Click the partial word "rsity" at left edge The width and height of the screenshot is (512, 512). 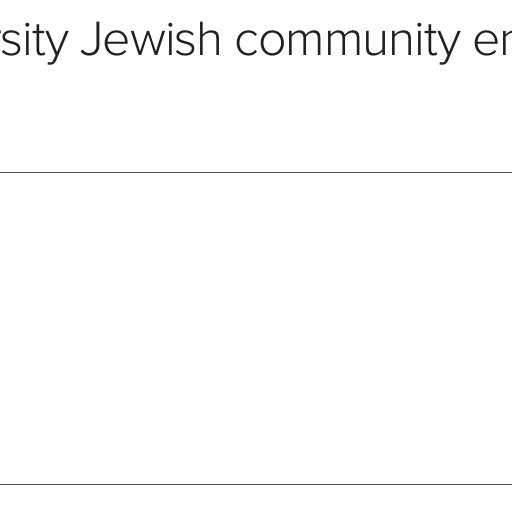coord(34,43)
